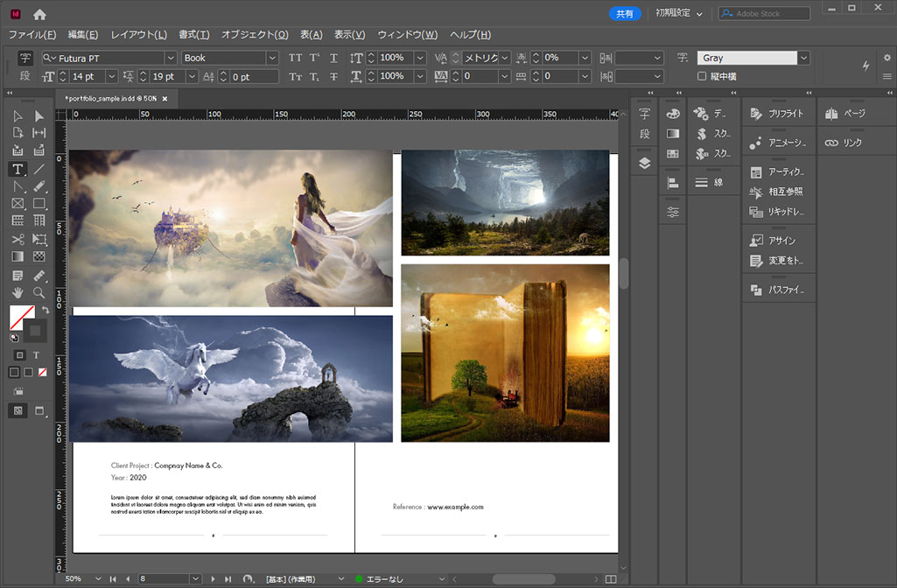Select the Type tool in the toolbox
Image resolution: width=897 pixels, height=588 pixels.
tap(18, 169)
